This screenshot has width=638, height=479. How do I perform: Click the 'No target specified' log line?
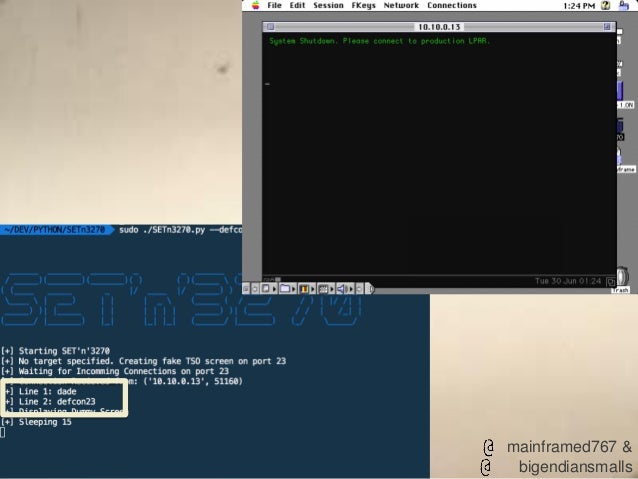(x=144, y=361)
